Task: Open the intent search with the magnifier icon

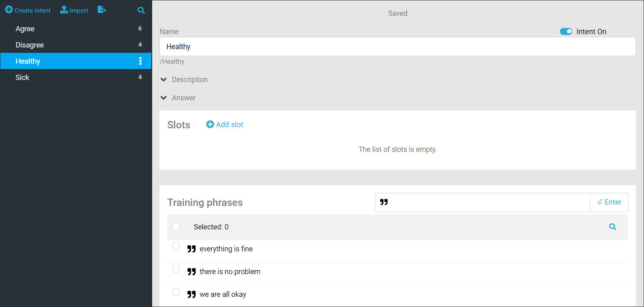Action: tap(141, 10)
